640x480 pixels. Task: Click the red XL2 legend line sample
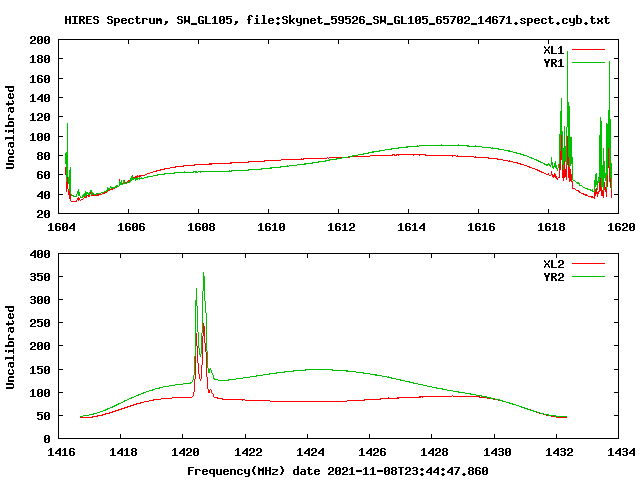click(x=588, y=264)
